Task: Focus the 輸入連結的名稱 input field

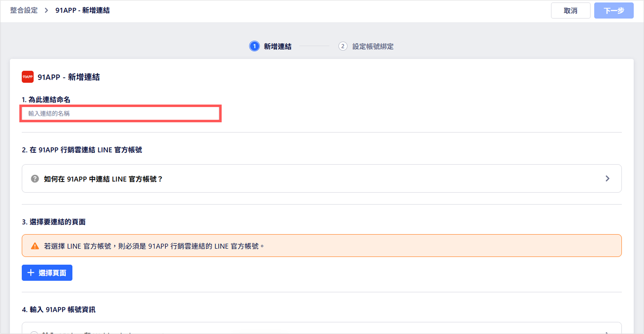Action: (x=121, y=113)
